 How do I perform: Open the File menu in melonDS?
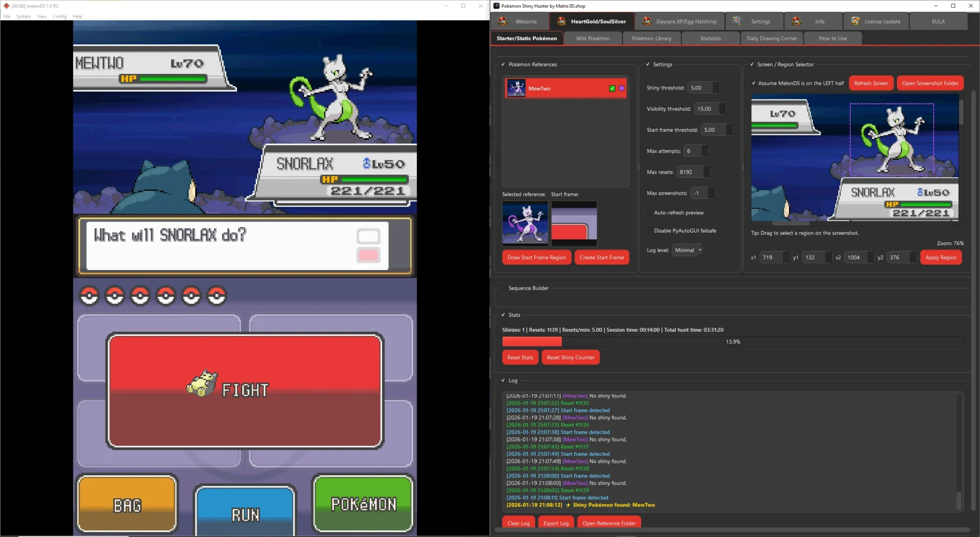[x=7, y=16]
